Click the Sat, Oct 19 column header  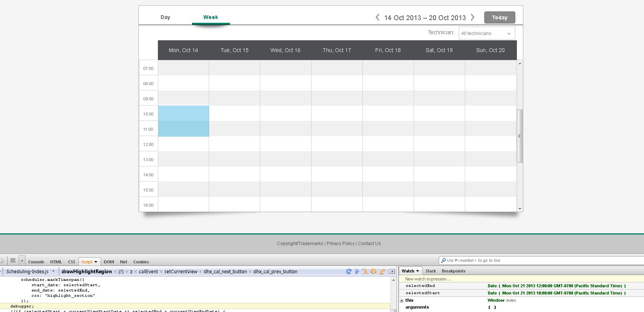pos(439,50)
